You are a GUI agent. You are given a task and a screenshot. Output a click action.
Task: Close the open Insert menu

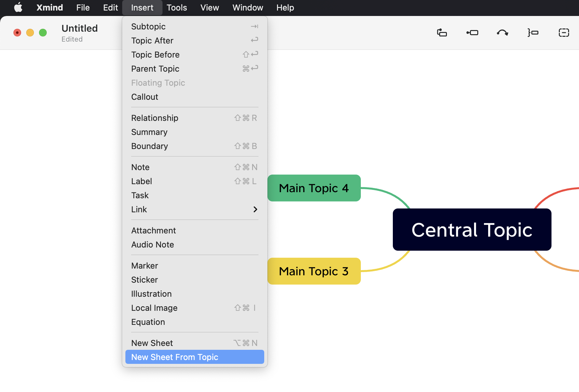tap(142, 7)
